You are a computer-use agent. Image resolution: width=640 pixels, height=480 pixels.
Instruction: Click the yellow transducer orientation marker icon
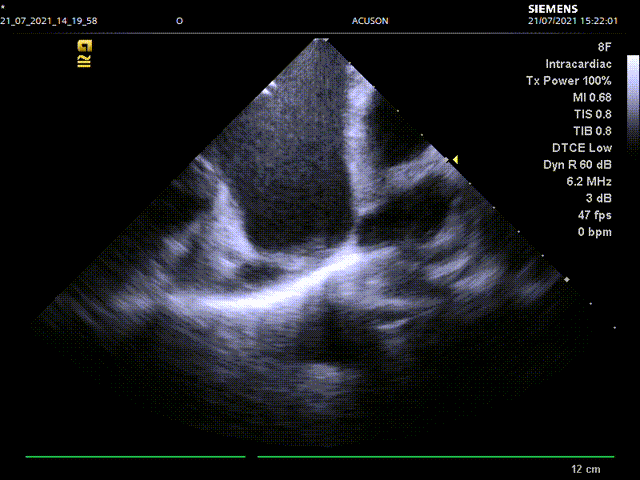(85, 53)
